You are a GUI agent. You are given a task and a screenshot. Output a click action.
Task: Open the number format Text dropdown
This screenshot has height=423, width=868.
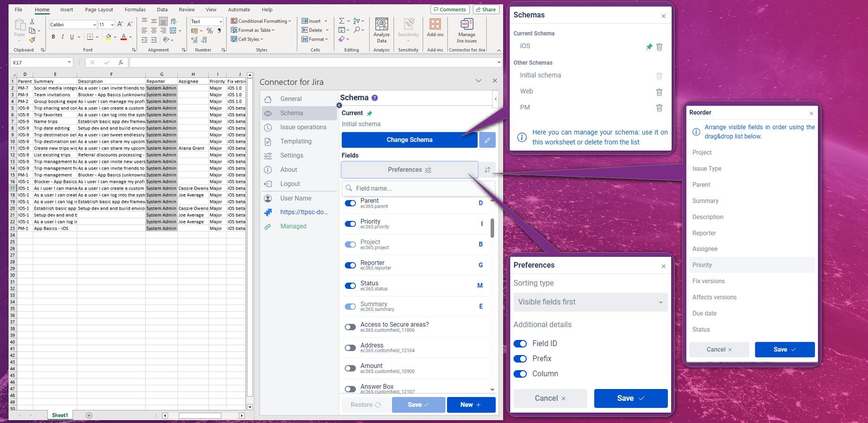coord(220,22)
